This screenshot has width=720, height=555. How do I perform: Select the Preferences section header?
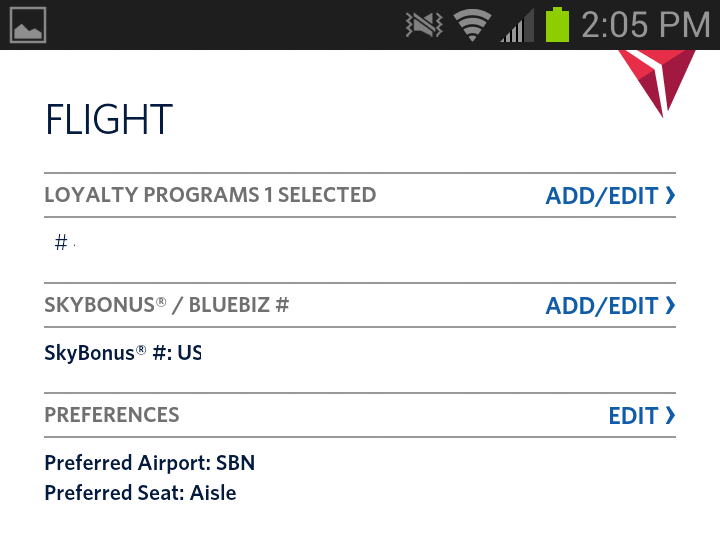(x=112, y=415)
